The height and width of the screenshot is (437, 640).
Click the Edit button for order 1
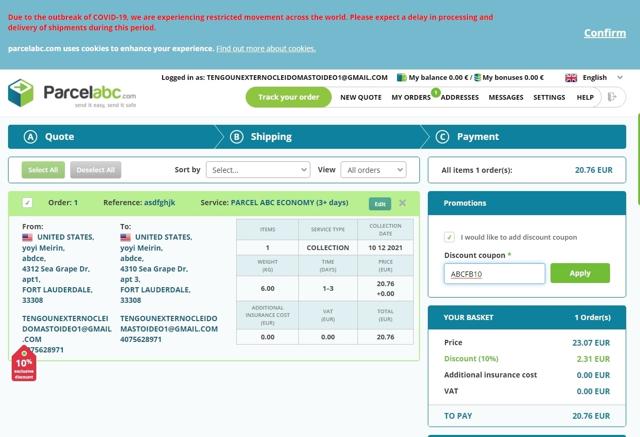point(380,204)
